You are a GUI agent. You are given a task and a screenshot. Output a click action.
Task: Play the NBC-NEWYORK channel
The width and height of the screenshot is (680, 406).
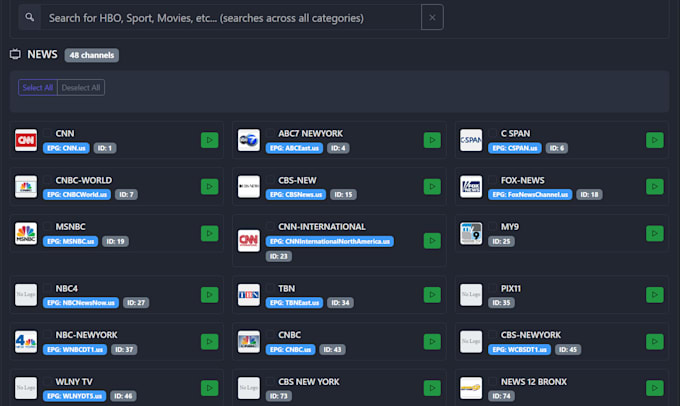pos(209,341)
